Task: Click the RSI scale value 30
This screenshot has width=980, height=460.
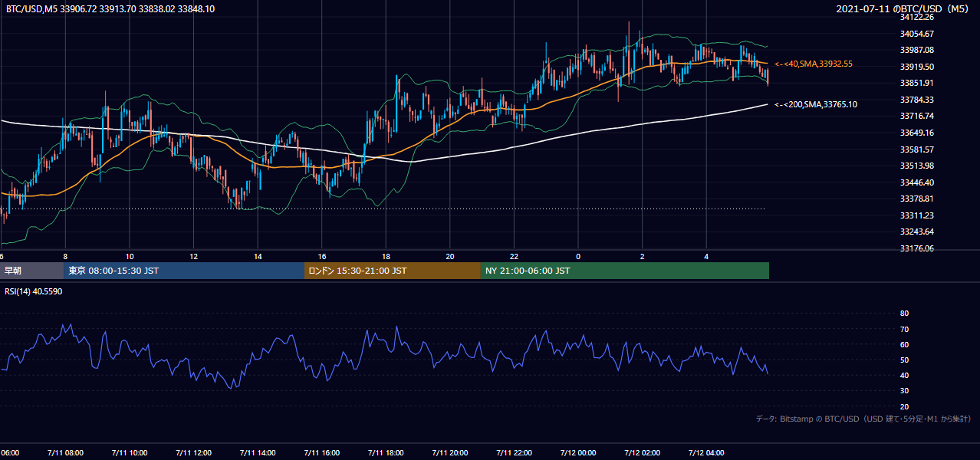Action: pos(904,391)
